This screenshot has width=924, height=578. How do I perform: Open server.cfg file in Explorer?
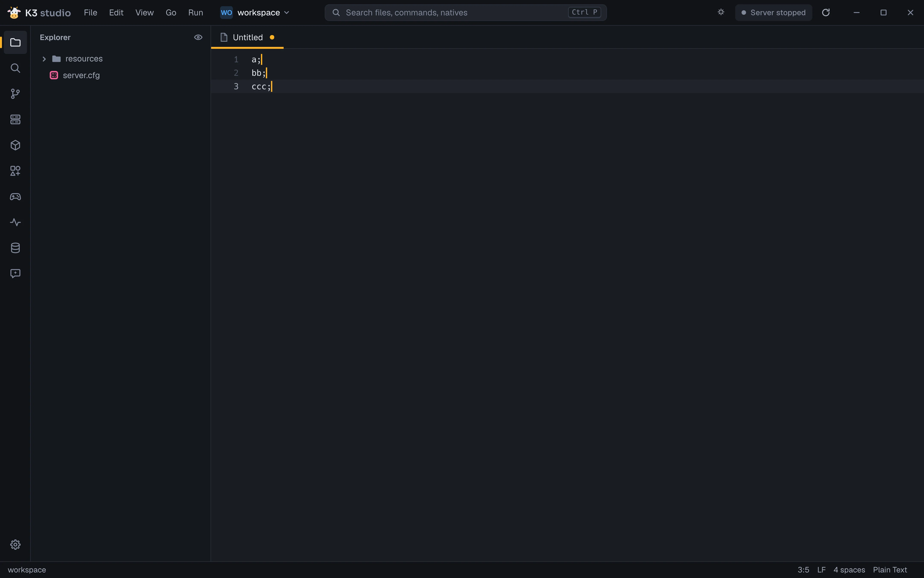pyautogui.click(x=120, y=75)
